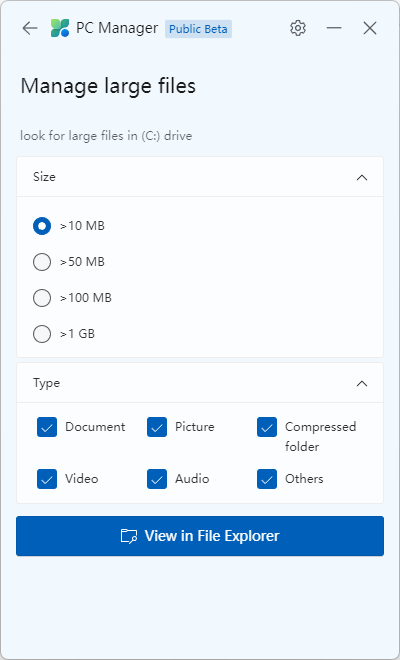Close the PC Manager window
The width and height of the screenshot is (400, 660).
[x=370, y=28]
